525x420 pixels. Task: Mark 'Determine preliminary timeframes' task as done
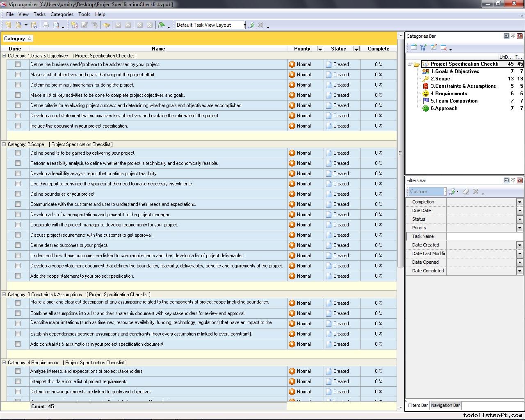(x=18, y=85)
